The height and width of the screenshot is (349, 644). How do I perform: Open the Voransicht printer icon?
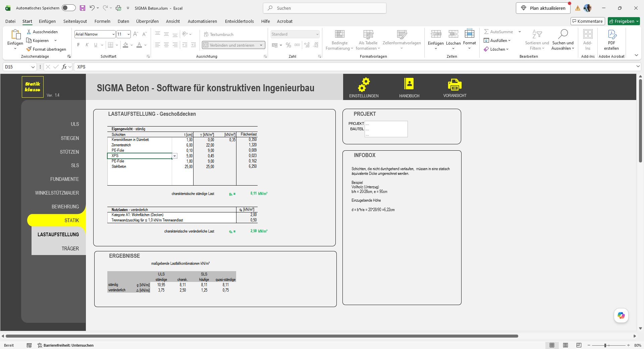(454, 85)
